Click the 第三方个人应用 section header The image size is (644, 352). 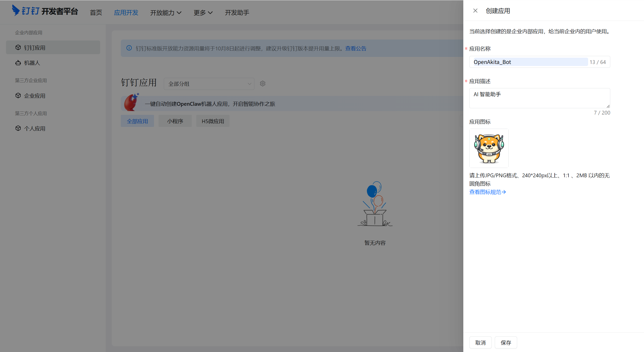tap(31, 113)
